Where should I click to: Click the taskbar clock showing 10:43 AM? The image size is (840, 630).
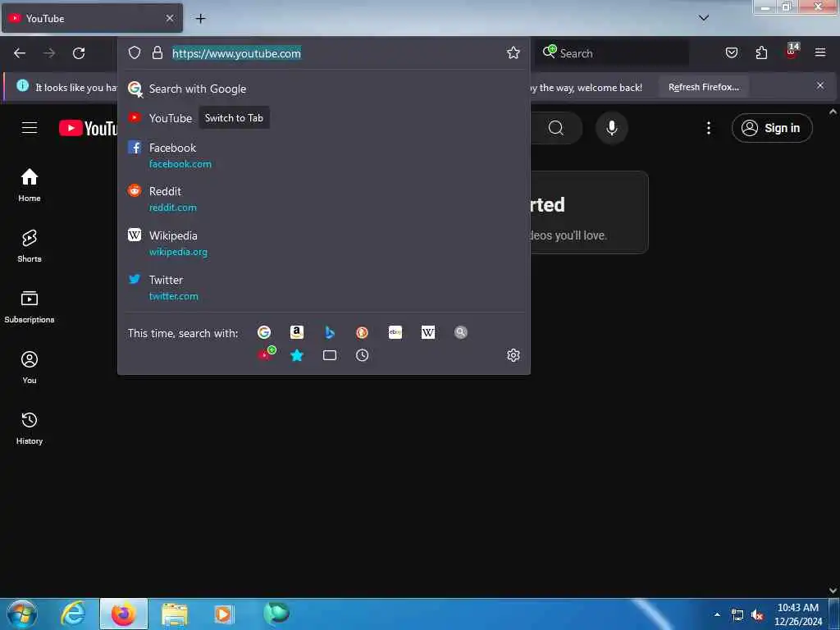pyautogui.click(x=798, y=614)
